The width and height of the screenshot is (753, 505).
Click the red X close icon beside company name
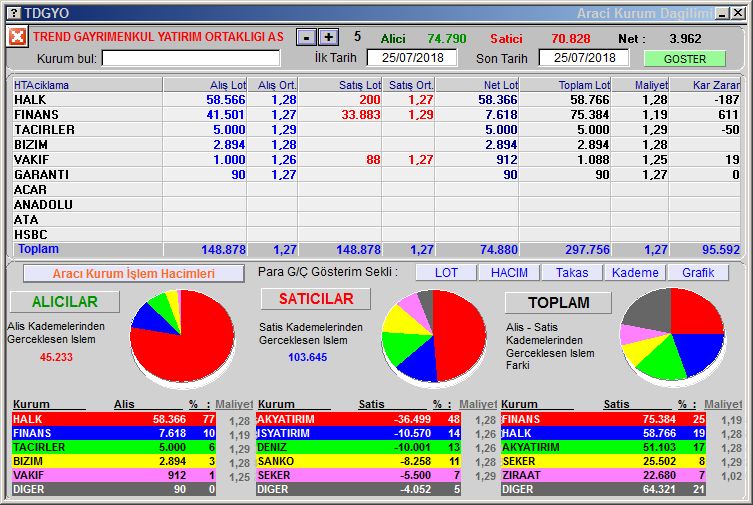(x=17, y=37)
